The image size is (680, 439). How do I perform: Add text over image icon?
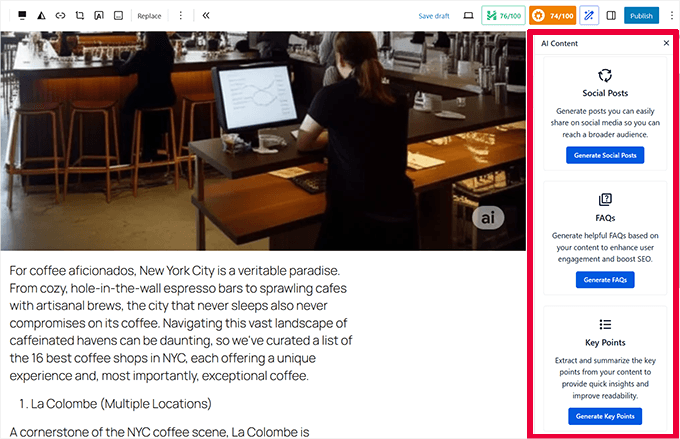[98, 16]
